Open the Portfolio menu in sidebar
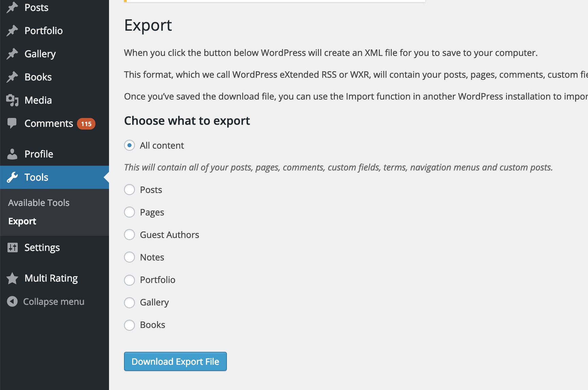This screenshot has width=588, height=390. (x=55, y=31)
